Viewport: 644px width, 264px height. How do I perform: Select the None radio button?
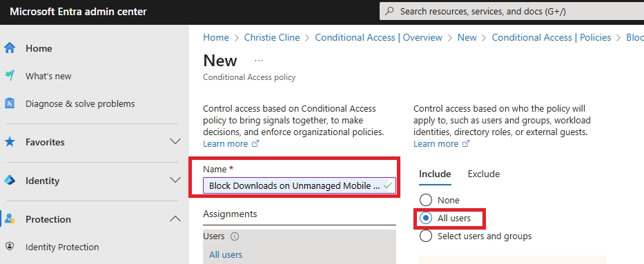coord(425,200)
